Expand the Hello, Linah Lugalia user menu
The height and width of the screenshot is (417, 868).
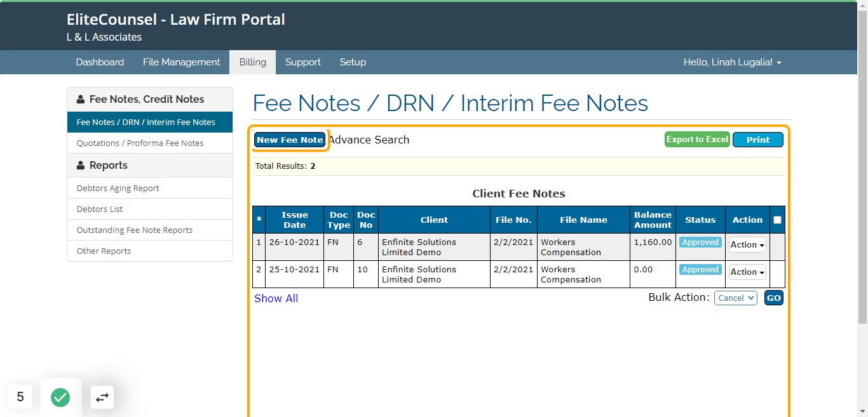point(732,62)
